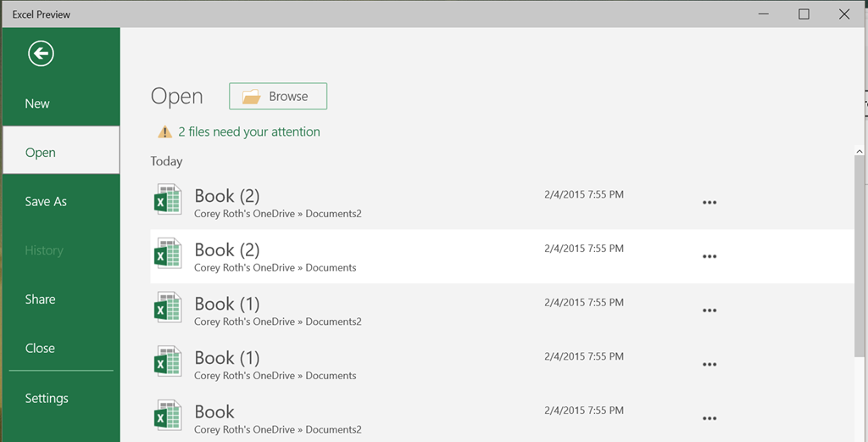
Task: Click 'Corey Roth's OneDrive » Documents2' under Book
Action: coord(278,429)
